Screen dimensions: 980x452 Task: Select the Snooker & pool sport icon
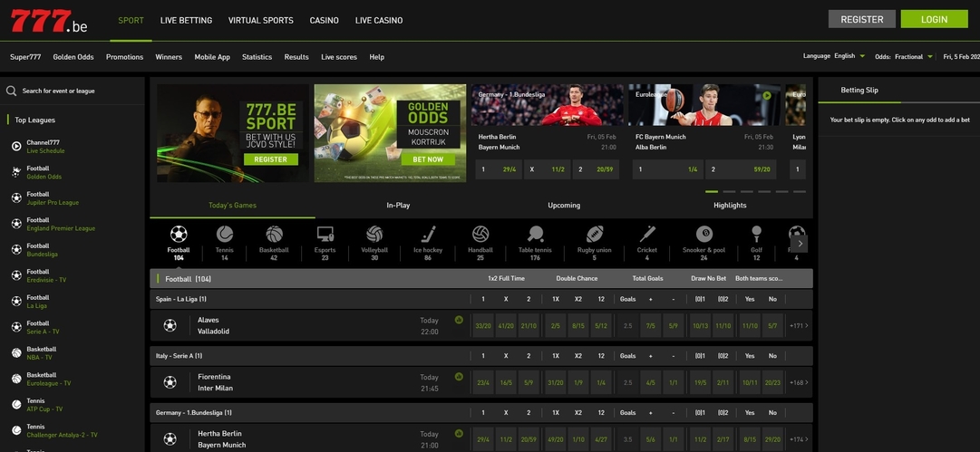click(x=703, y=234)
